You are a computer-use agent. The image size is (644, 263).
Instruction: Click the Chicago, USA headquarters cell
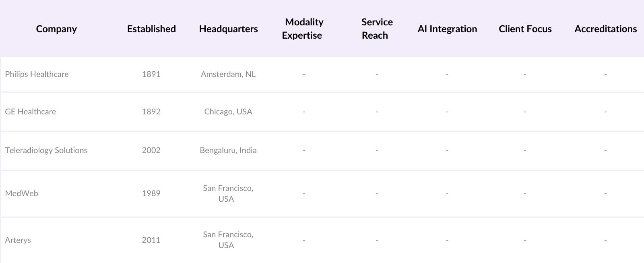point(228,112)
